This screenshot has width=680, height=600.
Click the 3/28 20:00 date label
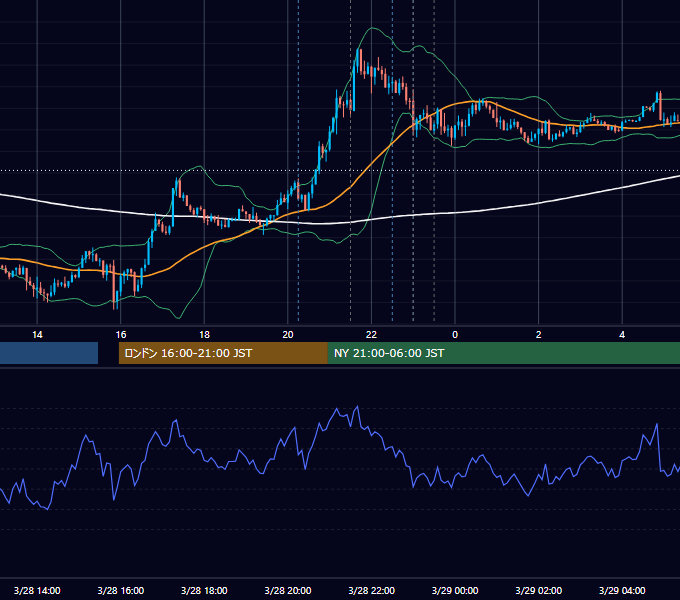coord(288,590)
